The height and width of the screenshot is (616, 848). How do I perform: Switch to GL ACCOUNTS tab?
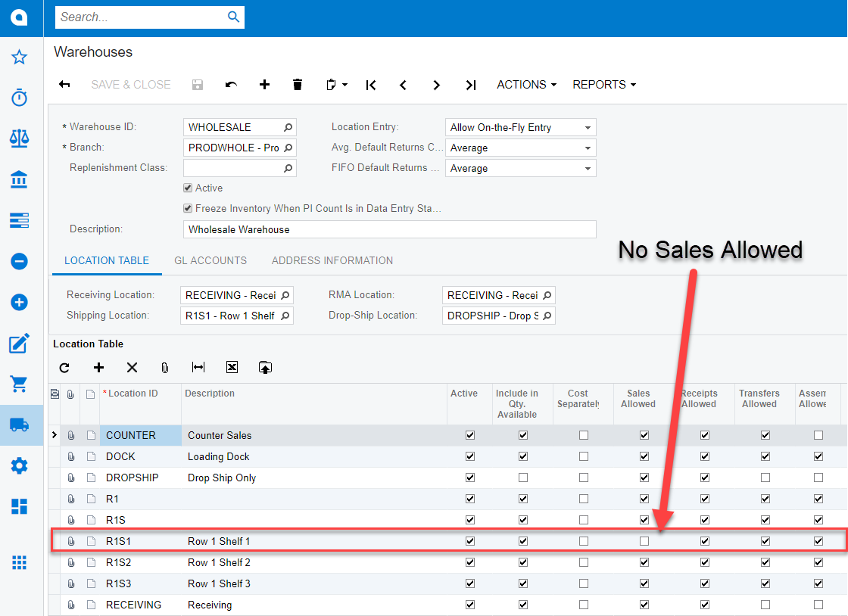coord(210,260)
